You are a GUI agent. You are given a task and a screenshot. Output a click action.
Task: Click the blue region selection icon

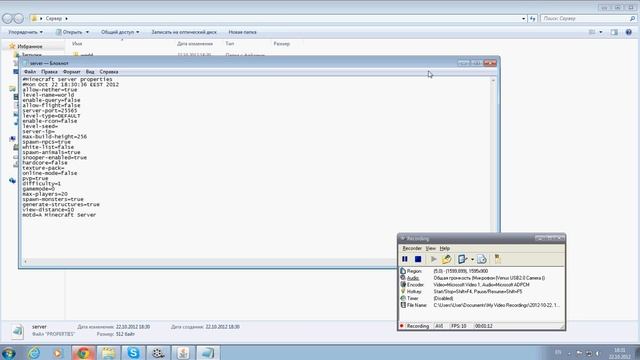click(x=462, y=259)
